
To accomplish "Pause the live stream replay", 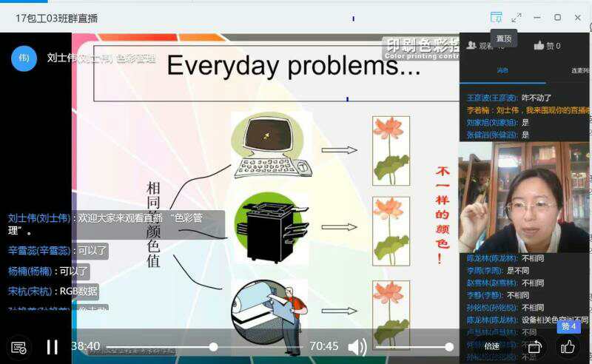I will point(52,346).
